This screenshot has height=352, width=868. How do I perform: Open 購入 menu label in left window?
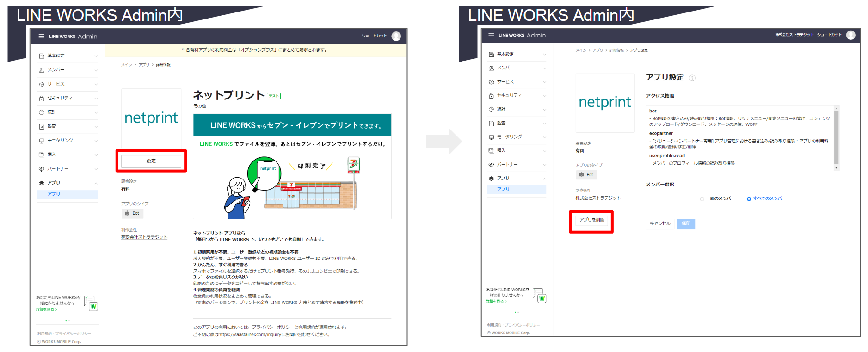tap(51, 154)
